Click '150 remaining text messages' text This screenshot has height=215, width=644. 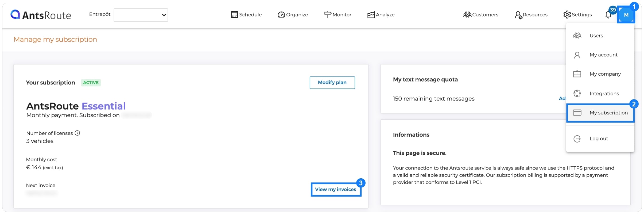(434, 99)
